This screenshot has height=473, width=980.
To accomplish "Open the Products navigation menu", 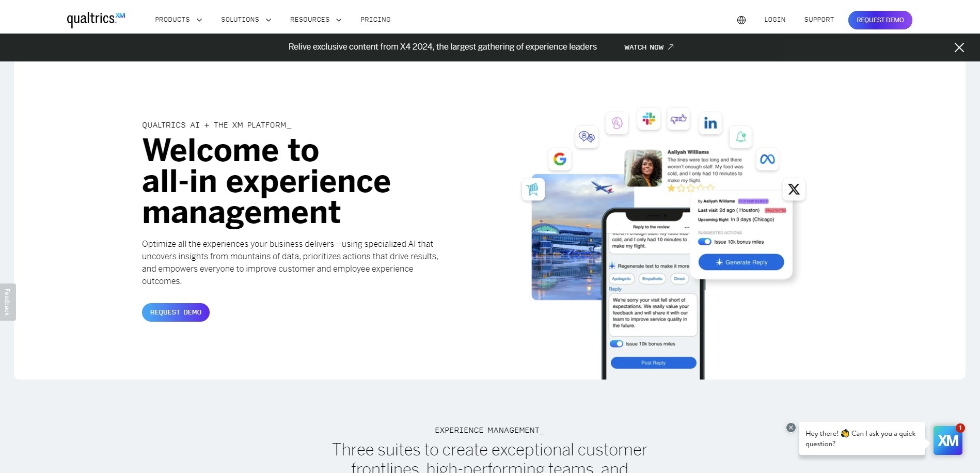I will tap(172, 20).
